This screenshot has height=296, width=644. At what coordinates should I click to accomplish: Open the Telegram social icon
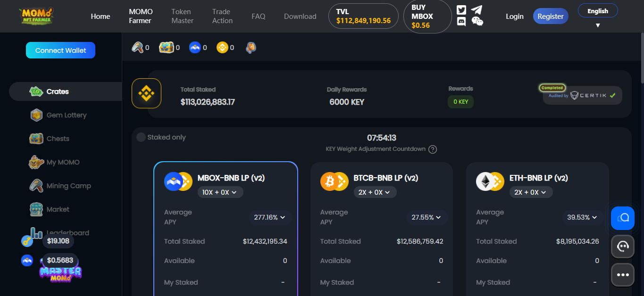click(x=477, y=10)
